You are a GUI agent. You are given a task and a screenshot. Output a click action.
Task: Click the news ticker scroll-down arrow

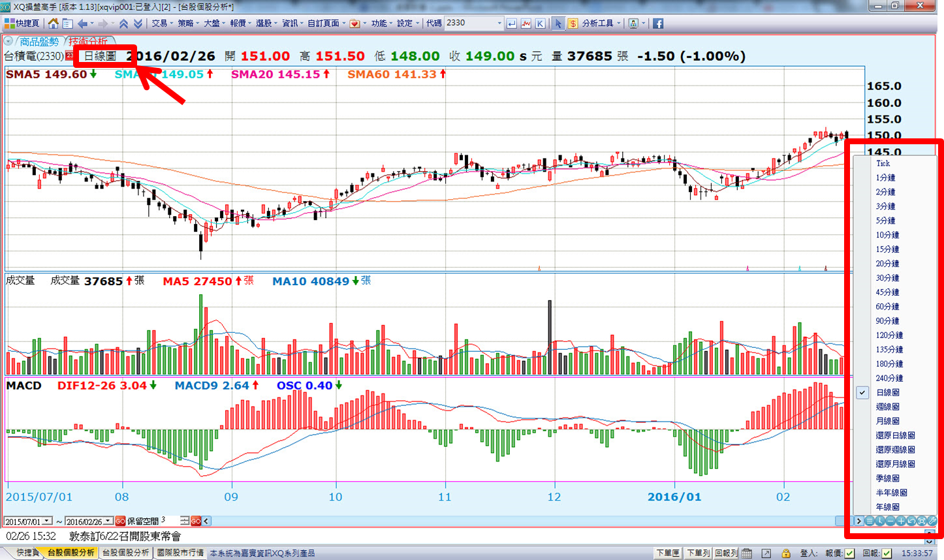pyautogui.click(x=929, y=542)
